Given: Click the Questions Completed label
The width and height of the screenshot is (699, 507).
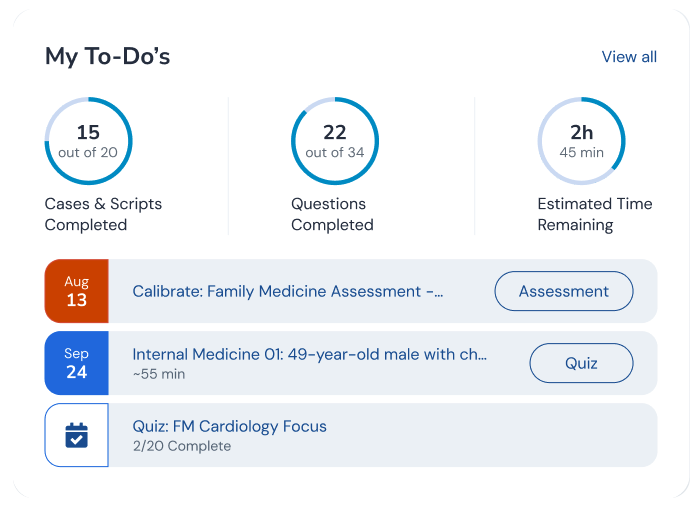Looking at the screenshot, I should click(x=332, y=214).
